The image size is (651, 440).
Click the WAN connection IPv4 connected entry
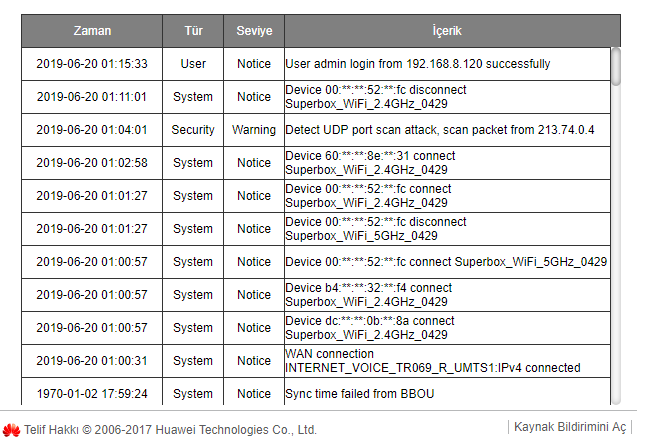[x=433, y=361]
